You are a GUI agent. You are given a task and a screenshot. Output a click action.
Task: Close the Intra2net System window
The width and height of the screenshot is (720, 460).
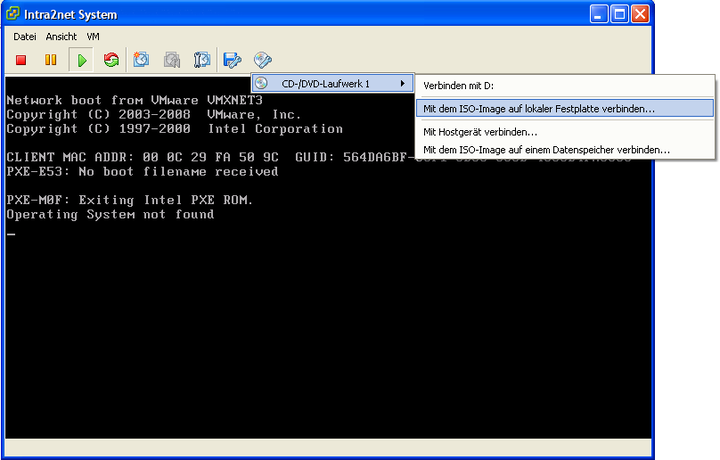click(640, 14)
